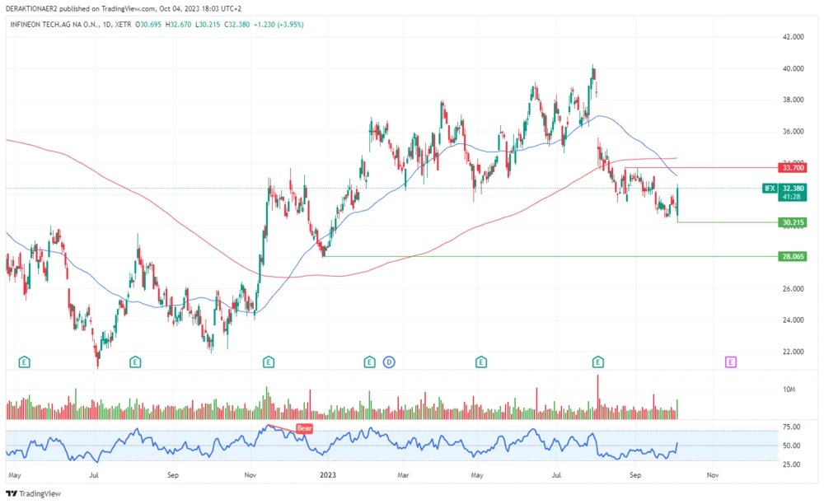
Task: Click the 2023 label on the time axis
Action: point(328,475)
